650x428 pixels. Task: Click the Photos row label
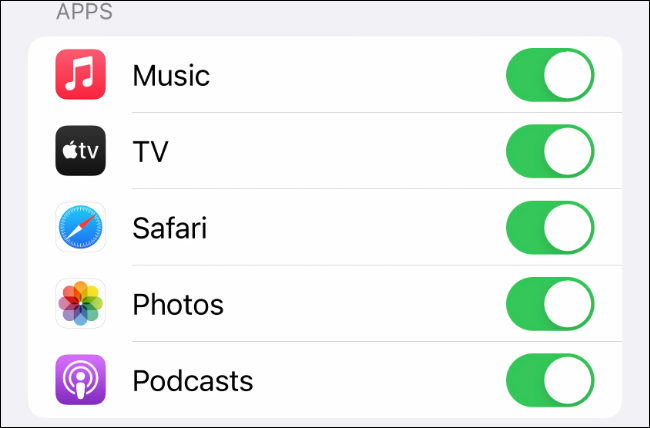(x=178, y=304)
